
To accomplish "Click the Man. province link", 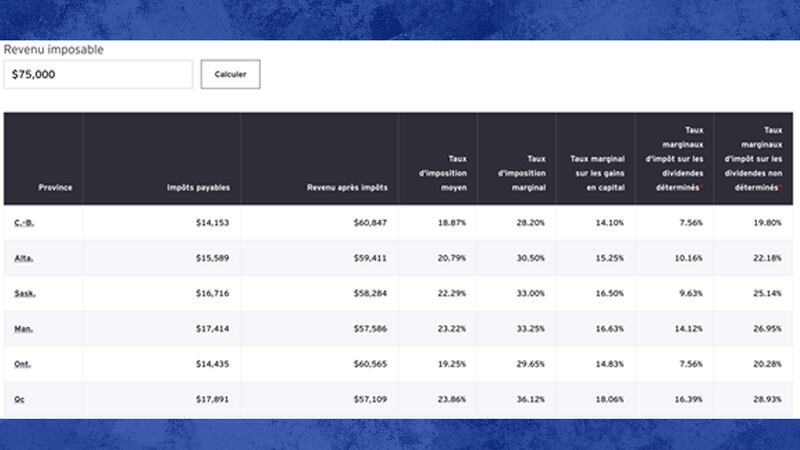I will 24,328.
